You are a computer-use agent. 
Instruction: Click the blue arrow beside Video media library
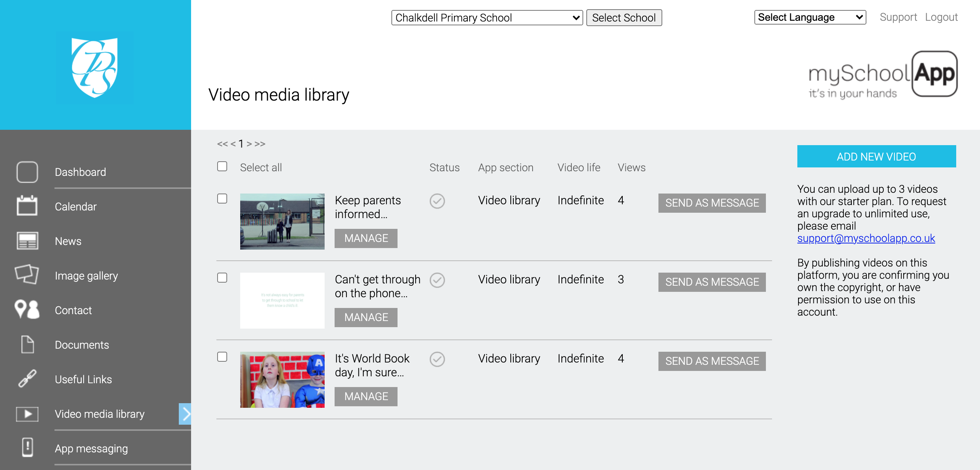(185, 414)
